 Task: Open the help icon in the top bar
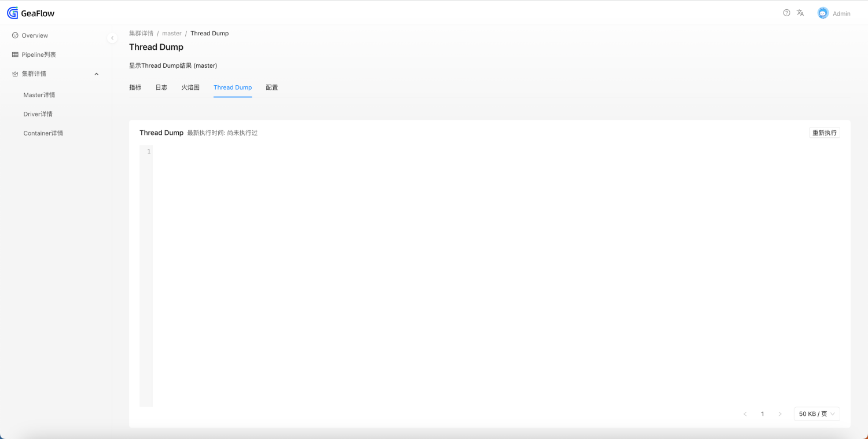[x=786, y=12]
